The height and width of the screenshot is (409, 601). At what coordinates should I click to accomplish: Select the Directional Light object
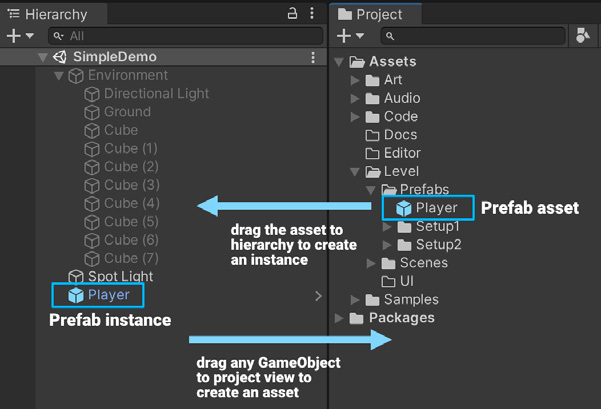coord(147,94)
